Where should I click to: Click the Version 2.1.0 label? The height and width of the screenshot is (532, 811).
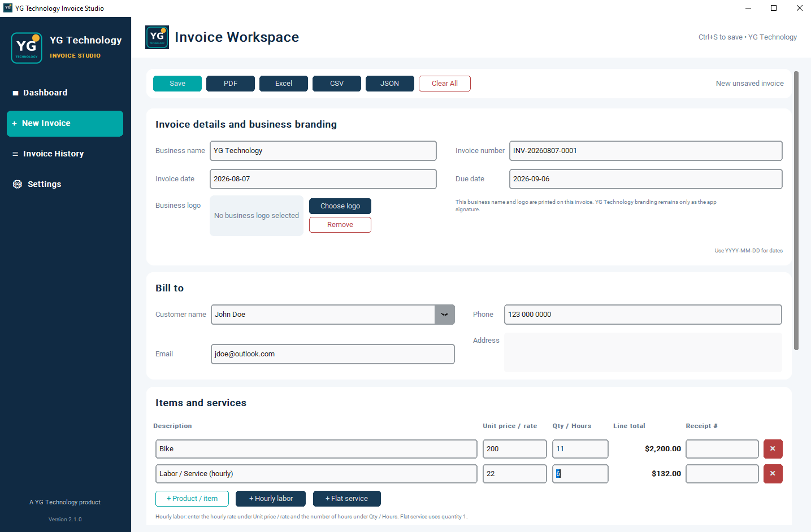click(x=65, y=520)
